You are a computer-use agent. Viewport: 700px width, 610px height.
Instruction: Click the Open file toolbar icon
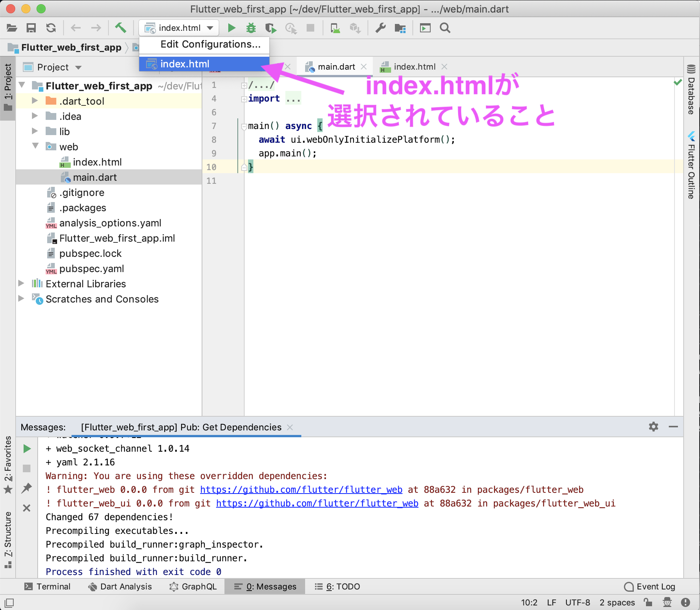coord(12,28)
